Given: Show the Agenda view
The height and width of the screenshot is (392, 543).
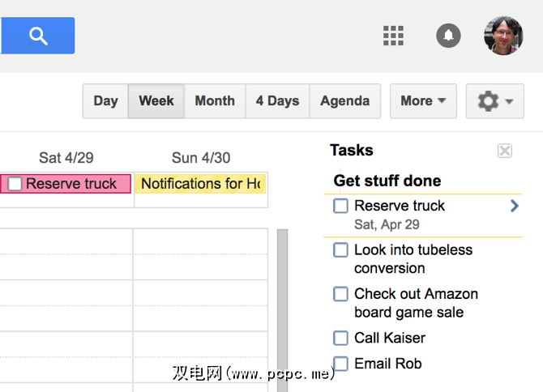Looking at the screenshot, I should pos(344,101).
